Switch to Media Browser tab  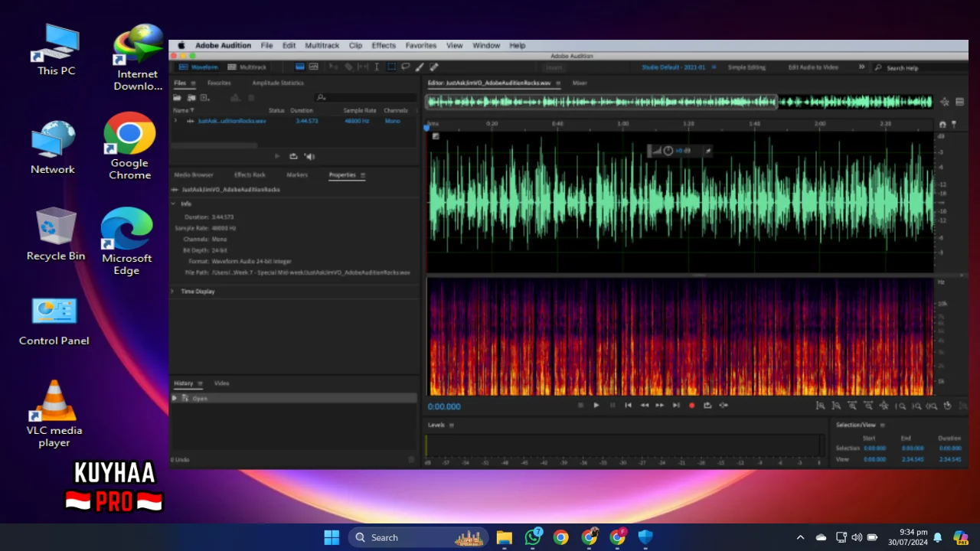tap(194, 175)
